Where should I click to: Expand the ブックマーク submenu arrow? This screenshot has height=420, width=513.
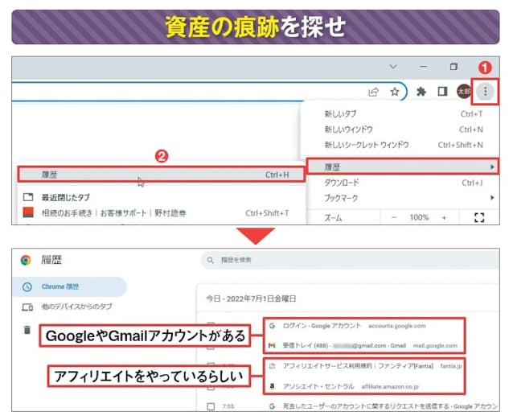[x=492, y=198]
